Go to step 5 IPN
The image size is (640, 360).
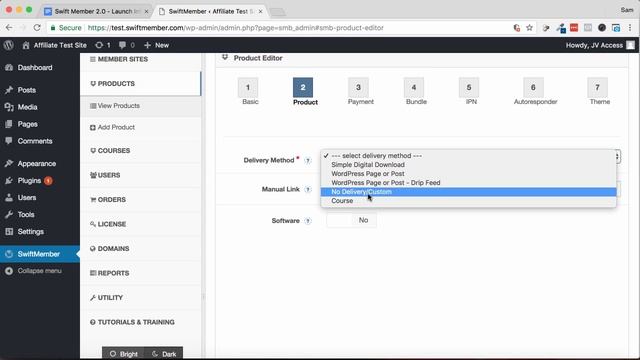pos(469,88)
